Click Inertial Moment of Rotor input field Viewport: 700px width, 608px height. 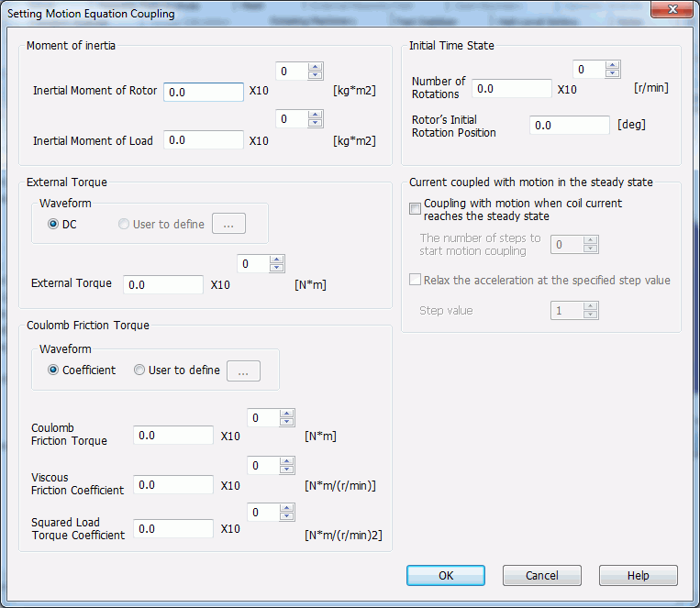(204, 92)
